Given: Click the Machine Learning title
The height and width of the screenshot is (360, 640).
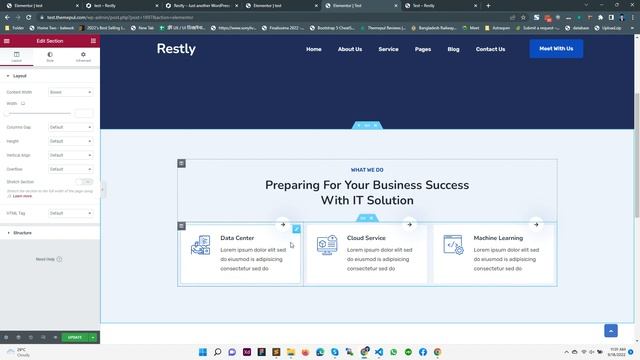Looking at the screenshot, I should click(498, 238).
